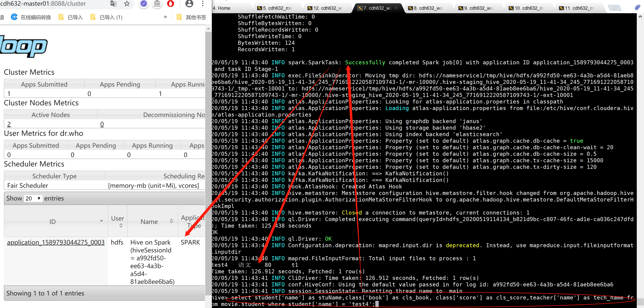This screenshot has width=644, height=308.
Task: Expand hidden bookmarks with double-chevron
Action: (165, 17)
